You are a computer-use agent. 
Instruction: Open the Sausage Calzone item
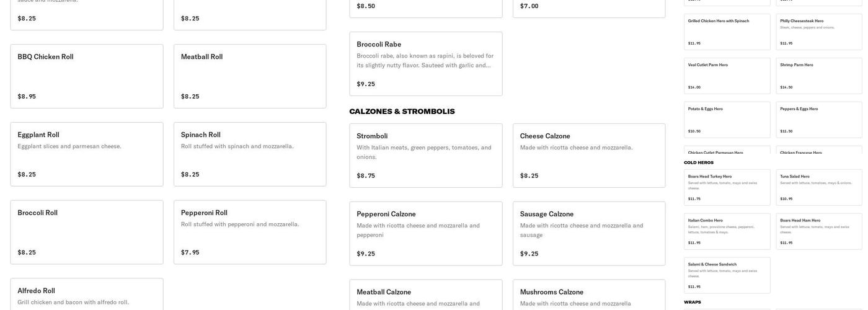pos(589,234)
